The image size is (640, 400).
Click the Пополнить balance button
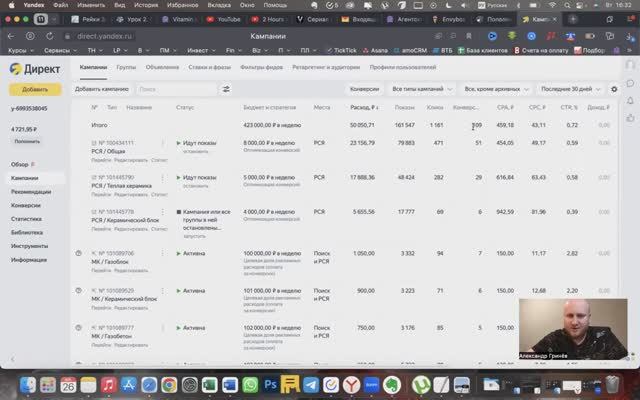coord(27,141)
